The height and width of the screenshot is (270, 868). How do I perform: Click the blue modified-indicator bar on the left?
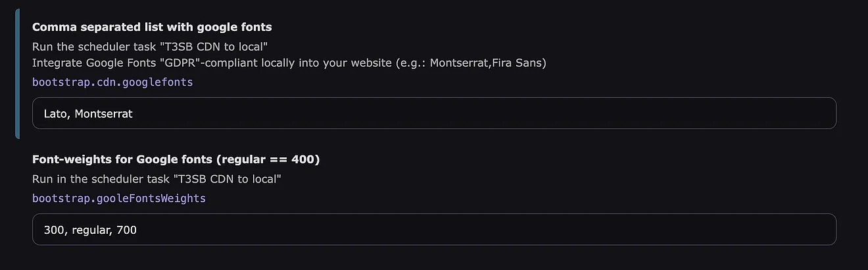coord(18,74)
